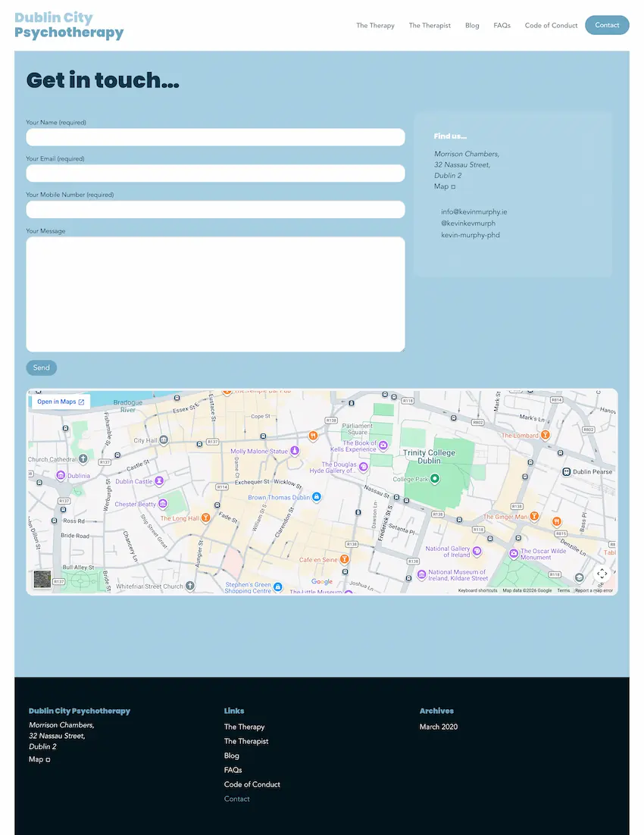
Task: Click the Google logo on the map
Action: [x=322, y=581]
